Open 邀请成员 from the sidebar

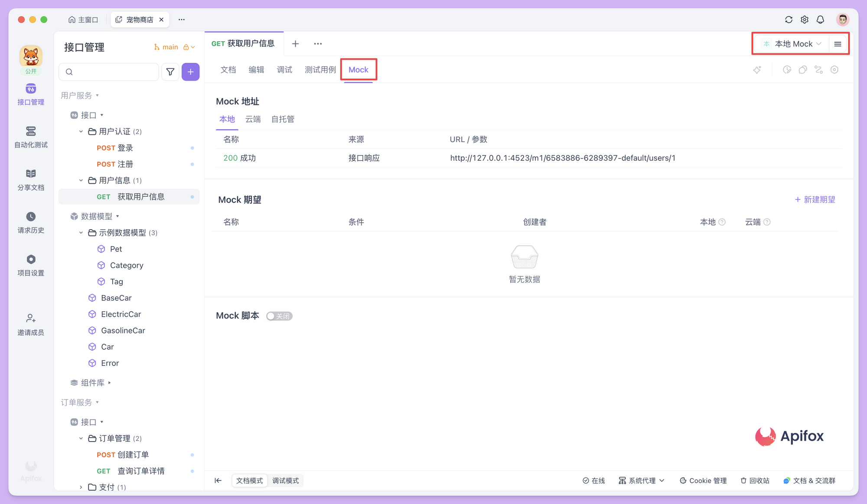point(30,324)
